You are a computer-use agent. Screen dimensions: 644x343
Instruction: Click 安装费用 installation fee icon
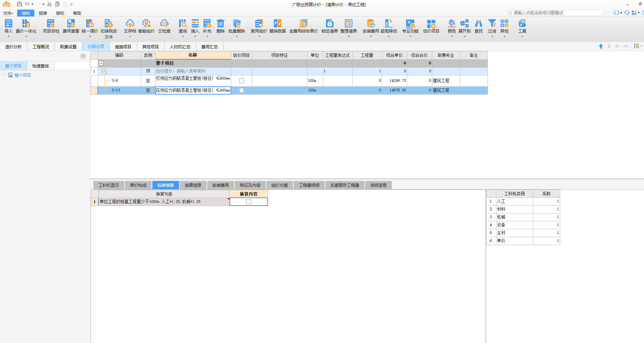pos(371,23)
